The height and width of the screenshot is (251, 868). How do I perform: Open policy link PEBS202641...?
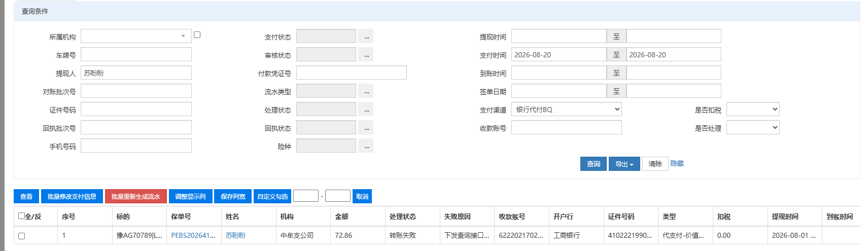193,235
